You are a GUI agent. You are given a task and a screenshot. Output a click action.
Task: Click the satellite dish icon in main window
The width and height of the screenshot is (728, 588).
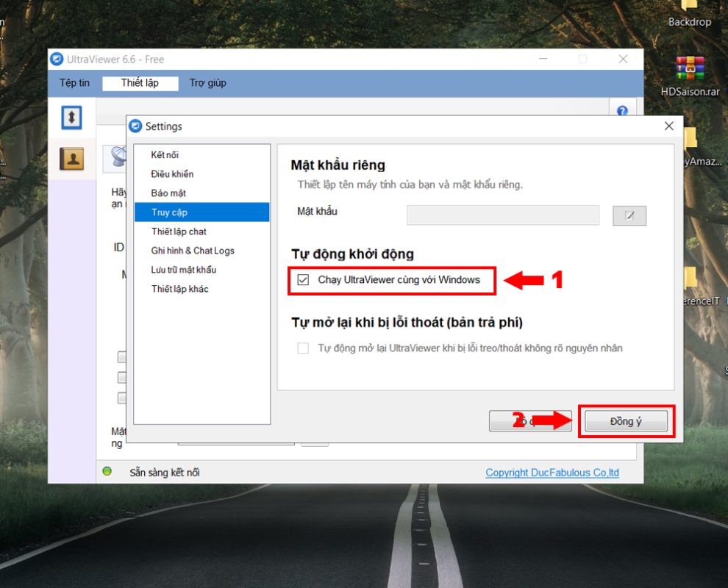coord(118,157)
